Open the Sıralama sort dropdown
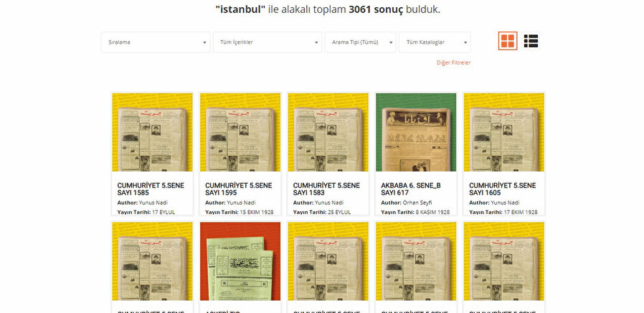This screenshot has width=644, height=313. pos(155,42)
